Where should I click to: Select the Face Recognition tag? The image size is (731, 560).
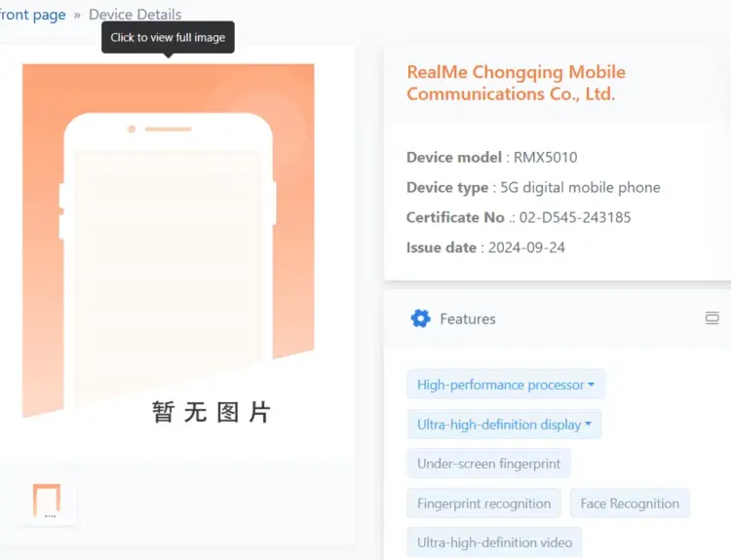click(x=630, y=504)
